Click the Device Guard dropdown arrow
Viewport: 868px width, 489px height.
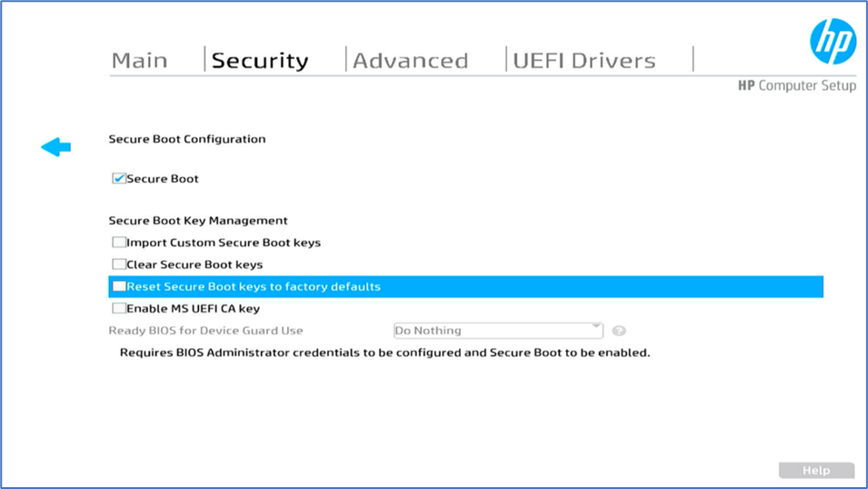tap(596, 327)
